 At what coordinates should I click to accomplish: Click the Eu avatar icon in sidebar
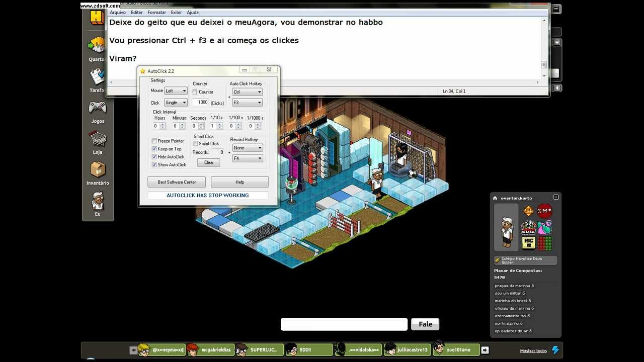97,201
